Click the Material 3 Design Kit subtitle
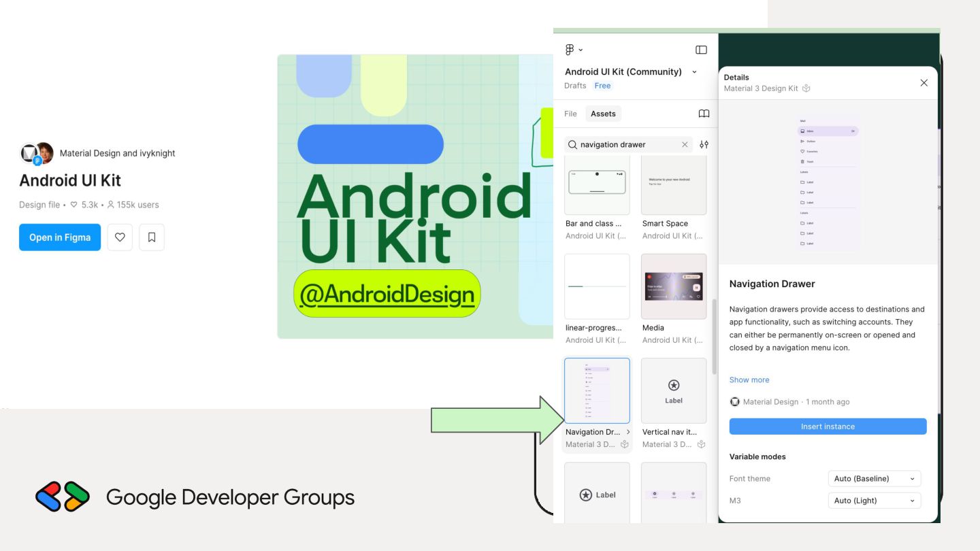 pos(761,88)
